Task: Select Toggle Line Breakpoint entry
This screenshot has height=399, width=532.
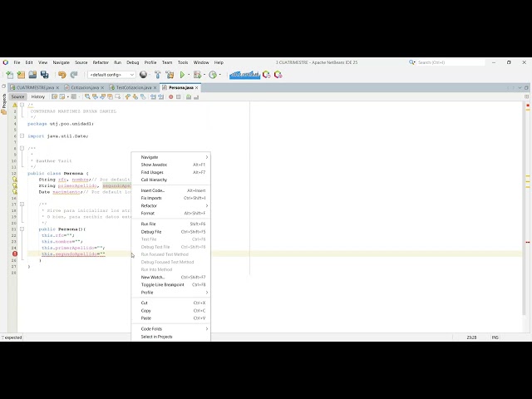Action: pos(170,284)
